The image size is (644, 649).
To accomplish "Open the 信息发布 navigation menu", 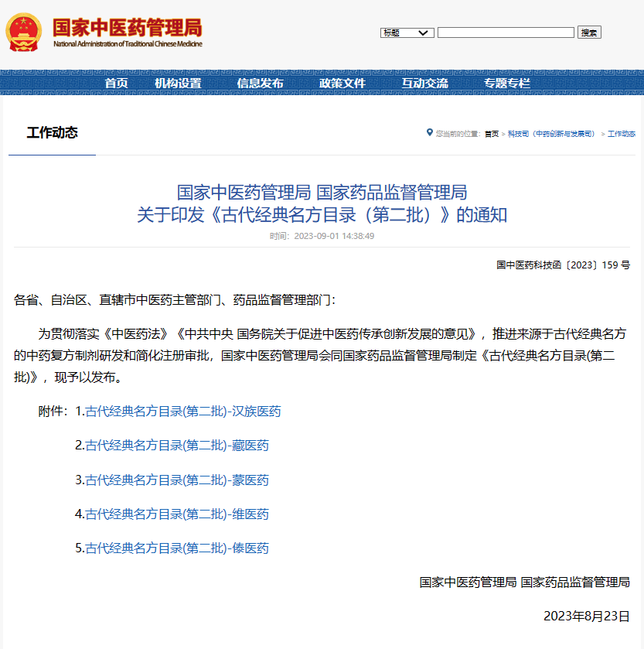I will tap(260, 84).
